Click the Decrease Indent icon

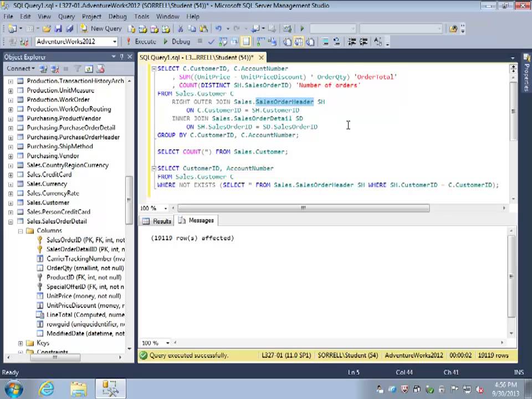352,42
